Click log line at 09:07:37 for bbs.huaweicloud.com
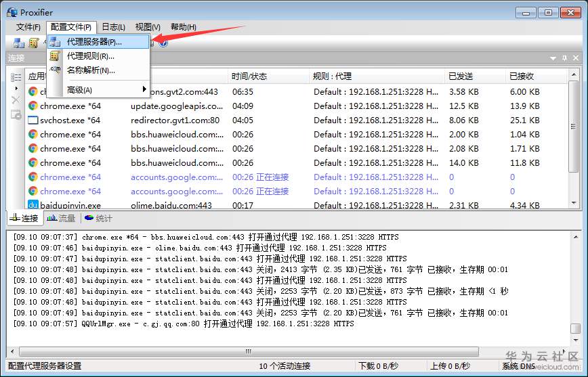This screenshot has height=377, width=588. click(x=206, y=237)
